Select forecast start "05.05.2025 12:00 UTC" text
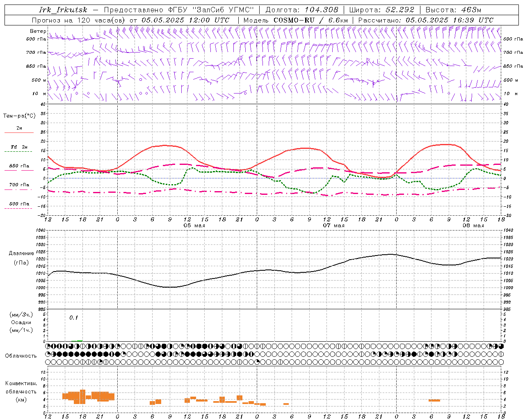Screen dimensions: 525x420 click(x=185, y=20)
